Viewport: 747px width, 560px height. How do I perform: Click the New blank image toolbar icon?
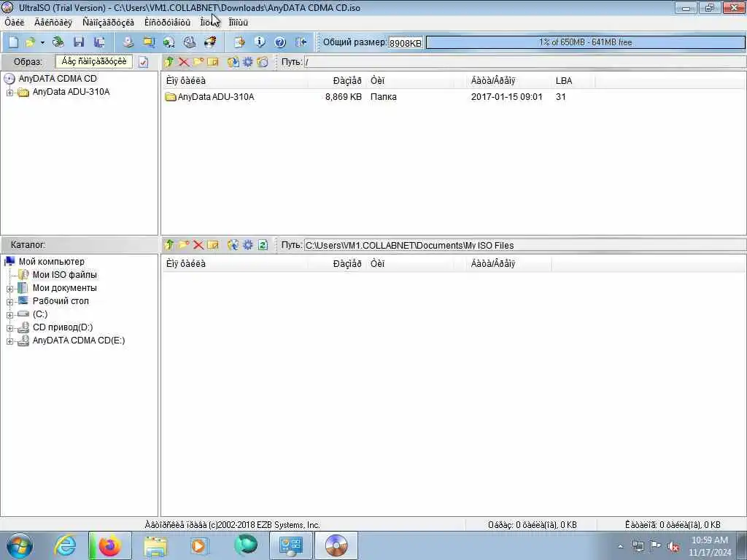[x=13, y=42]
